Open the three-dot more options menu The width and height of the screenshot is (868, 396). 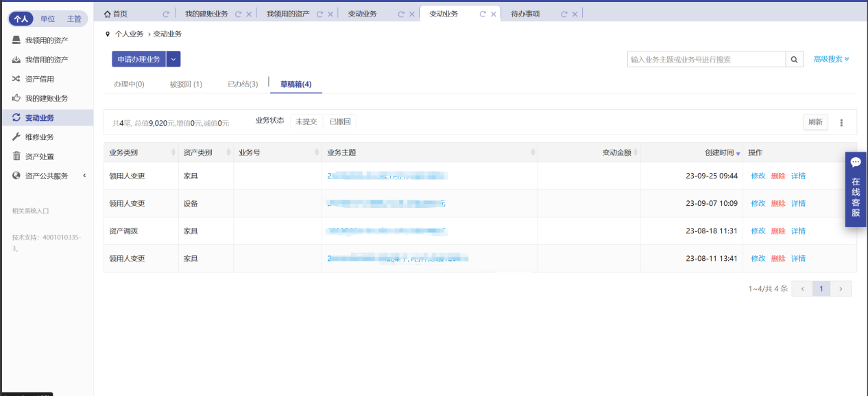841,123
